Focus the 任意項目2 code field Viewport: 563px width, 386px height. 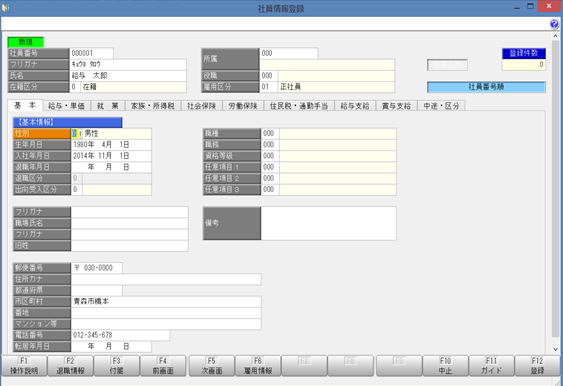(270, 178)
